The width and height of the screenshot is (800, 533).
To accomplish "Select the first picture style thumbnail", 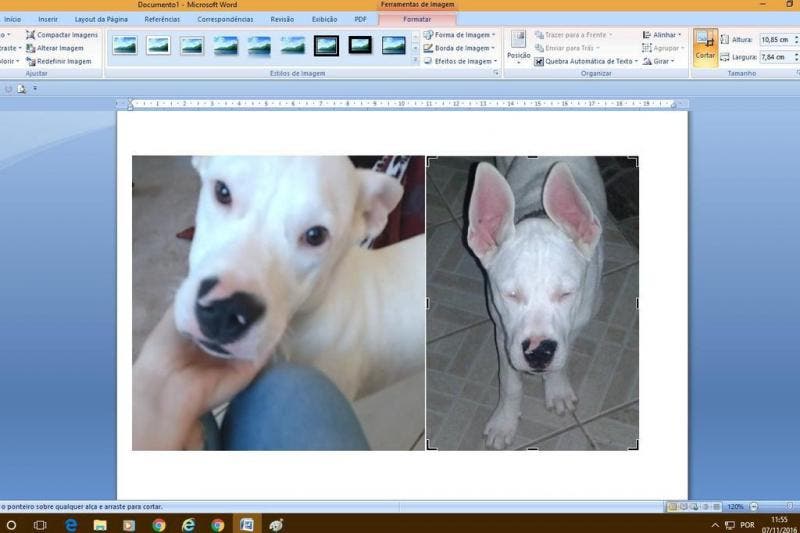I will coord(125,45).
